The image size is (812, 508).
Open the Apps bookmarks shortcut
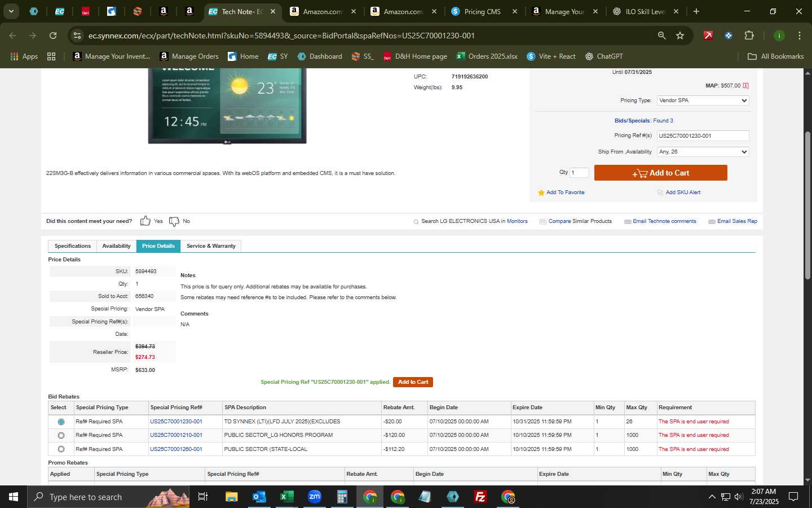pos(24,56)
